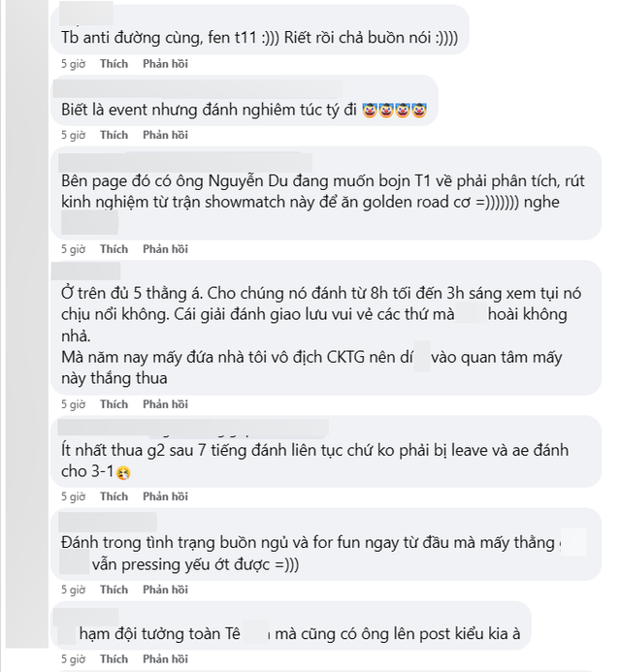Reply to the "Tb anti đường cùng" comment
Viewport: 621px width, 672px height.
165,63
